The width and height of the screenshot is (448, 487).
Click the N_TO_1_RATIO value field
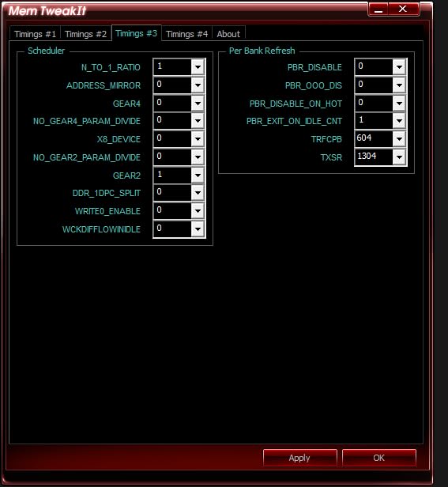point(172,66)
